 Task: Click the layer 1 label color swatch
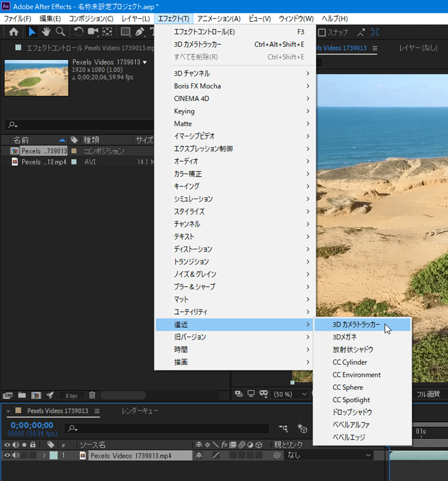pyautogui.click(x=53, y=455)
